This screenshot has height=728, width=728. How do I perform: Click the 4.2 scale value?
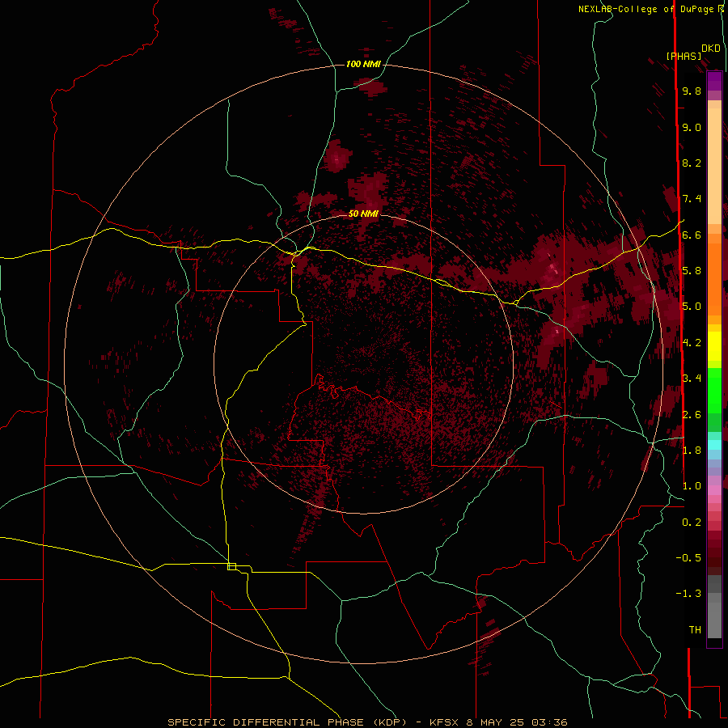coord(692,343)
